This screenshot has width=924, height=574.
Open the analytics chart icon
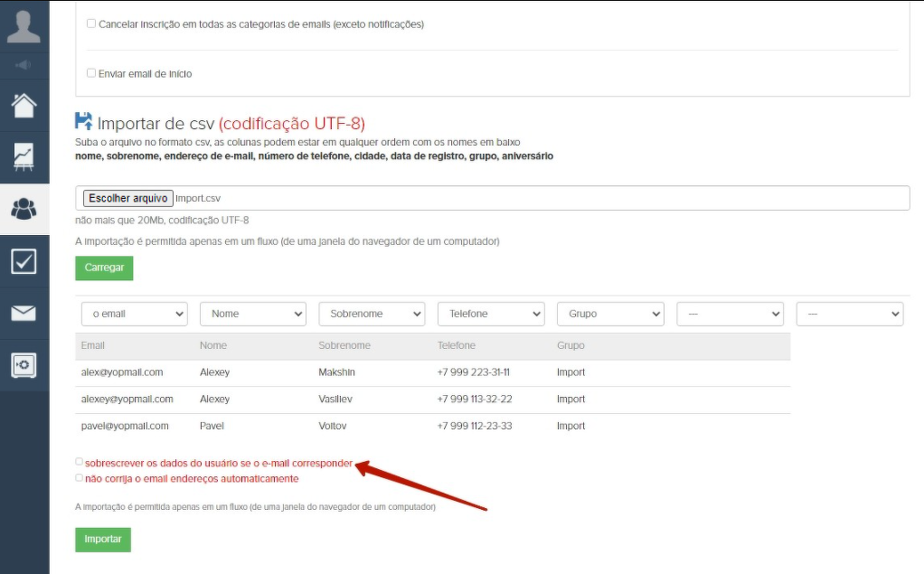24,156
